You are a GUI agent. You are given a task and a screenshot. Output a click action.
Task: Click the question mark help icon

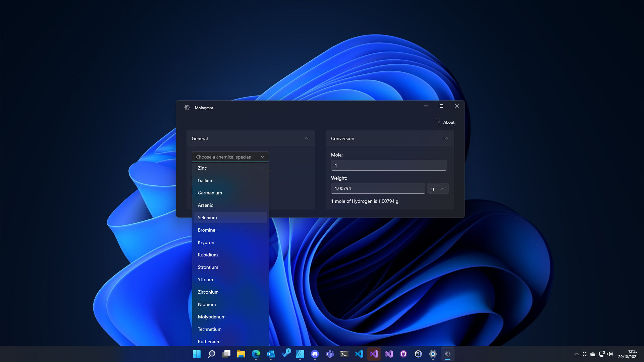pos(438,122)
